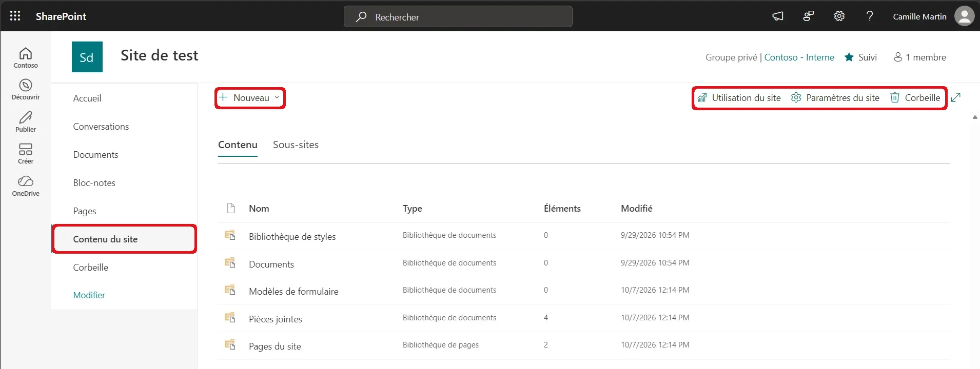
Task: Expand the Nouveau dropdown menu
Action: click(x=250, y=98)
